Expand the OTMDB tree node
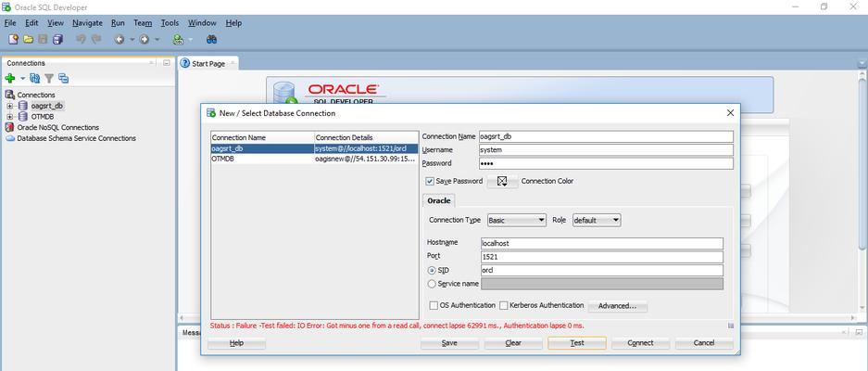 (x=9, y=117)
